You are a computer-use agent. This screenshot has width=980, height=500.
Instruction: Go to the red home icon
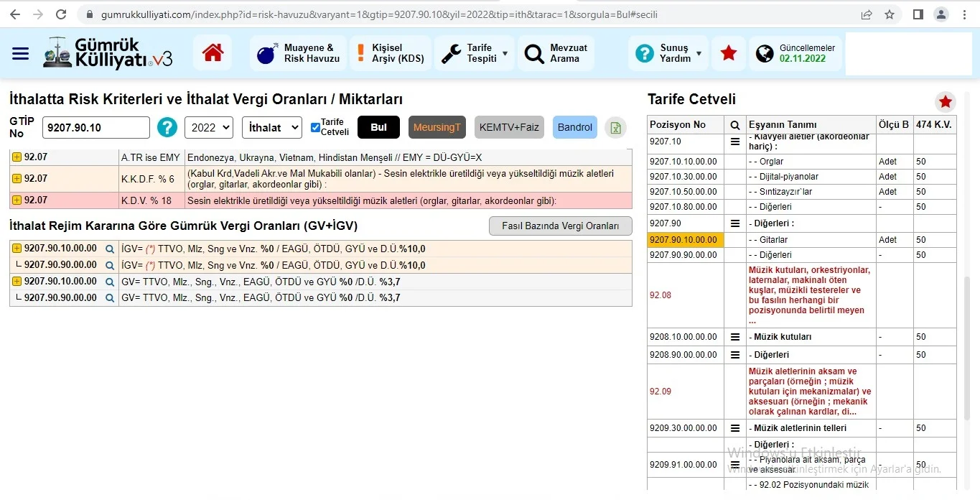213,53
